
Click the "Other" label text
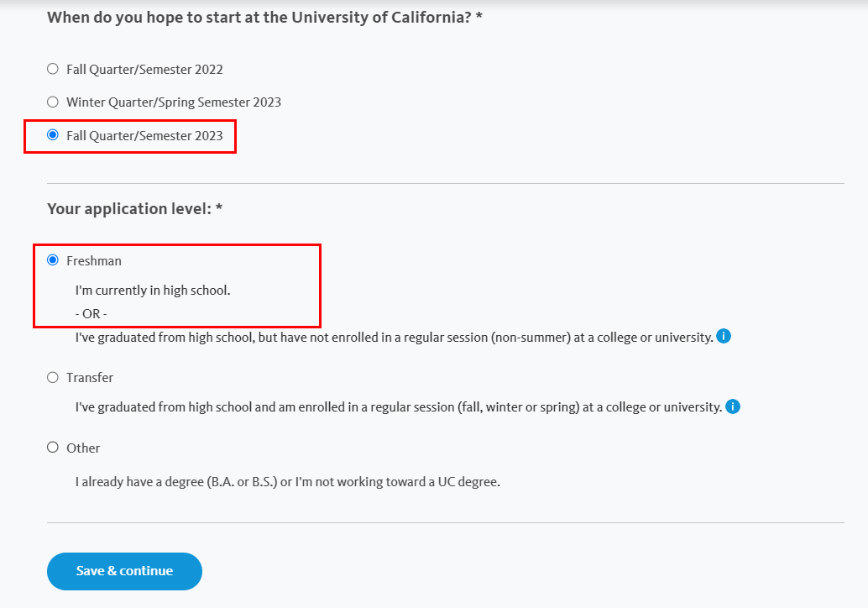click(83, 448)
